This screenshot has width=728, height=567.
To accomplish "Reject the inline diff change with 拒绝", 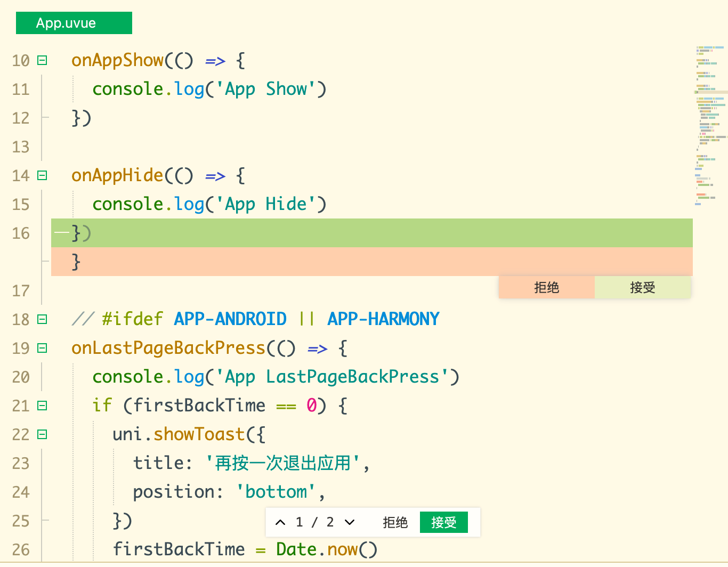I will (x=547, y=287).
